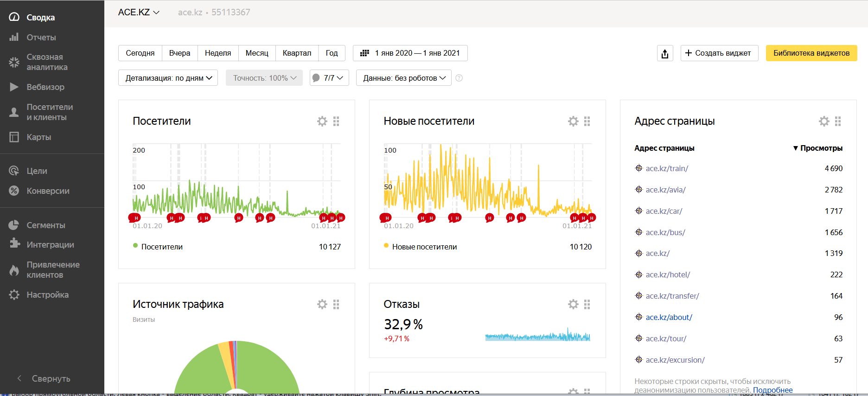Select the Год period tab
The height and width of the screenshot is (396, 868).
[332, 53]
